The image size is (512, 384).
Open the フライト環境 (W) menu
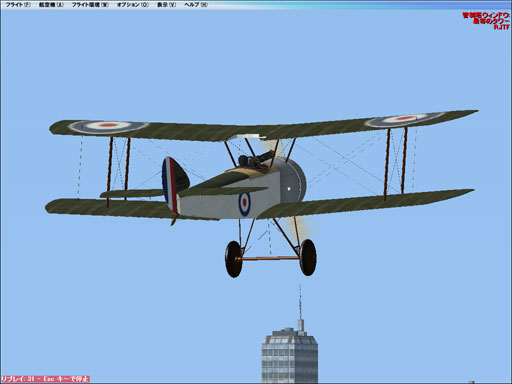(90, 5)
